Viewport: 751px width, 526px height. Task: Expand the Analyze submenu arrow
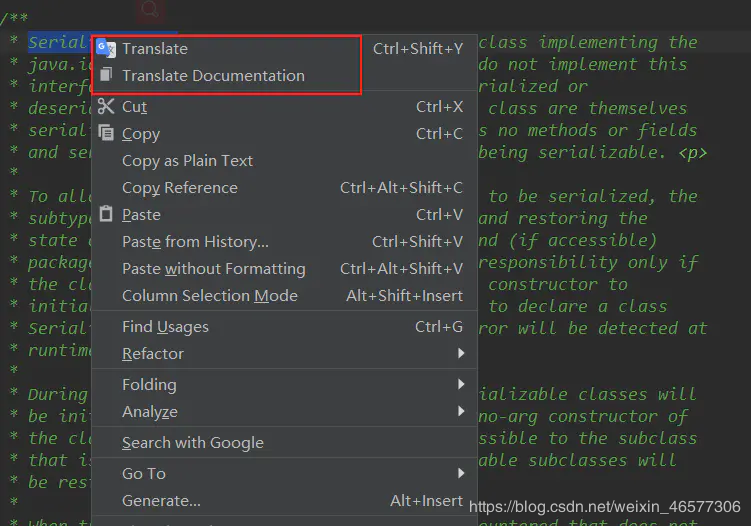click(461, 411)
